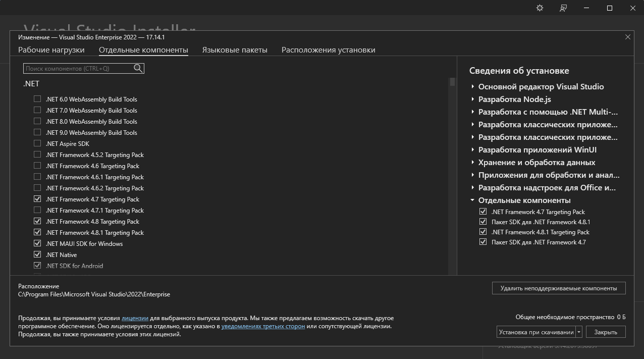Image resolution: width=644 pixels, height=359 pixels.
Task: Expand the Разработка Node.js section
Action: (473, 99)
